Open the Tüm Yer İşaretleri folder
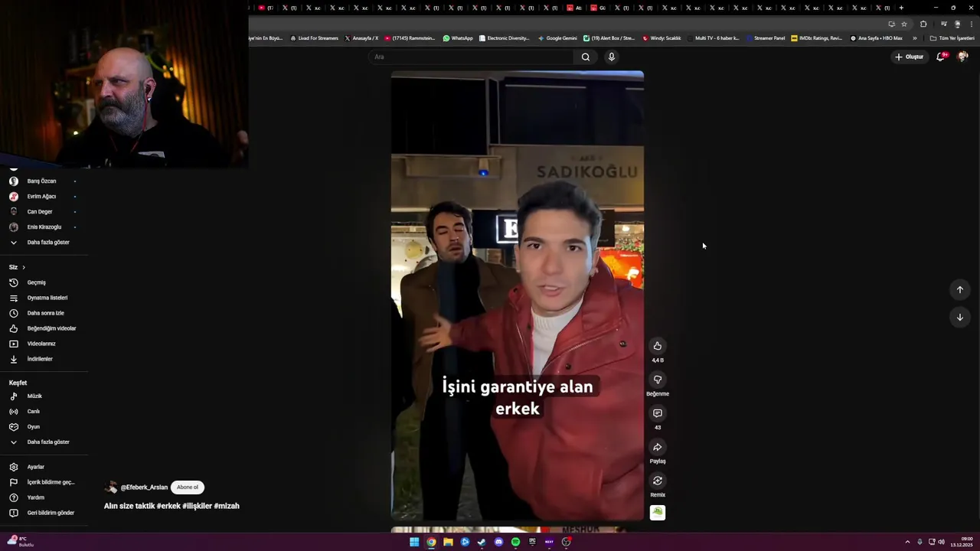Screen dimensions: 980x551 pyautogui.click(x=952, y=38)
